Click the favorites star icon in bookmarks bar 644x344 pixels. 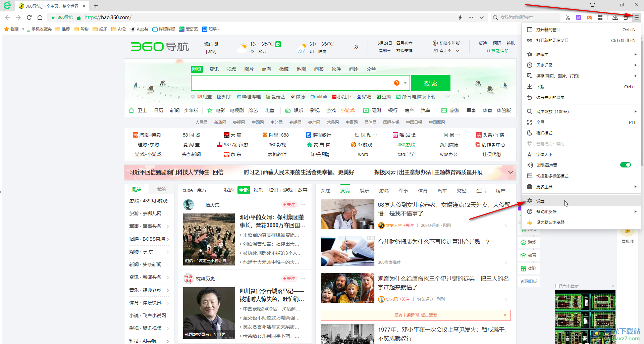coord(6,29)
